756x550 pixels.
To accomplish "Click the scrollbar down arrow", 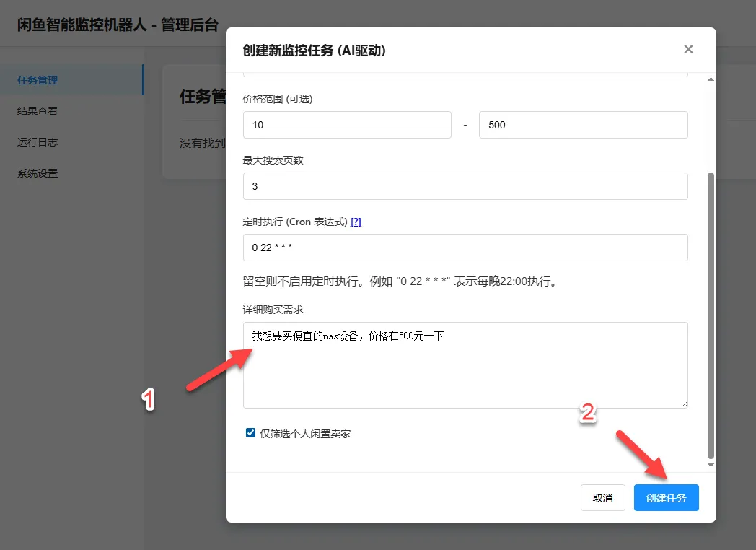I will point(710,465).
